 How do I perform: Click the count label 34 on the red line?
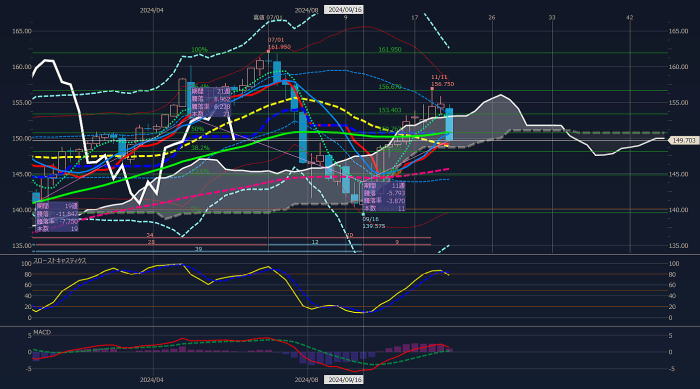150,235
